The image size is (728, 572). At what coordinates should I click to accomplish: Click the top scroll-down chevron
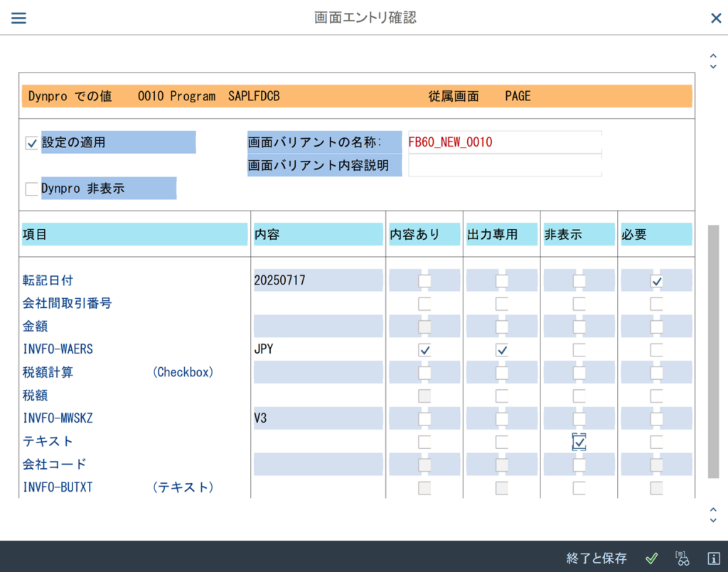pyautogui.click(x=713, y=67)
